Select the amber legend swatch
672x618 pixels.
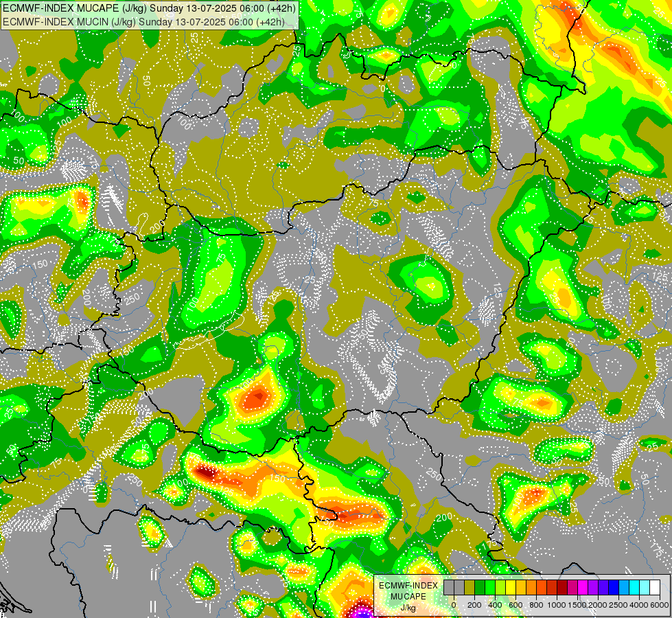pos(521,587)
